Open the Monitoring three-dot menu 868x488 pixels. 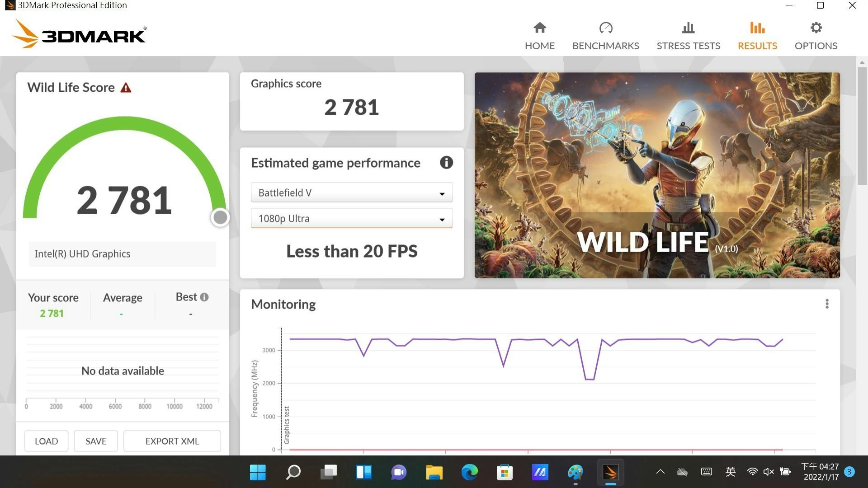coord(827,304)
